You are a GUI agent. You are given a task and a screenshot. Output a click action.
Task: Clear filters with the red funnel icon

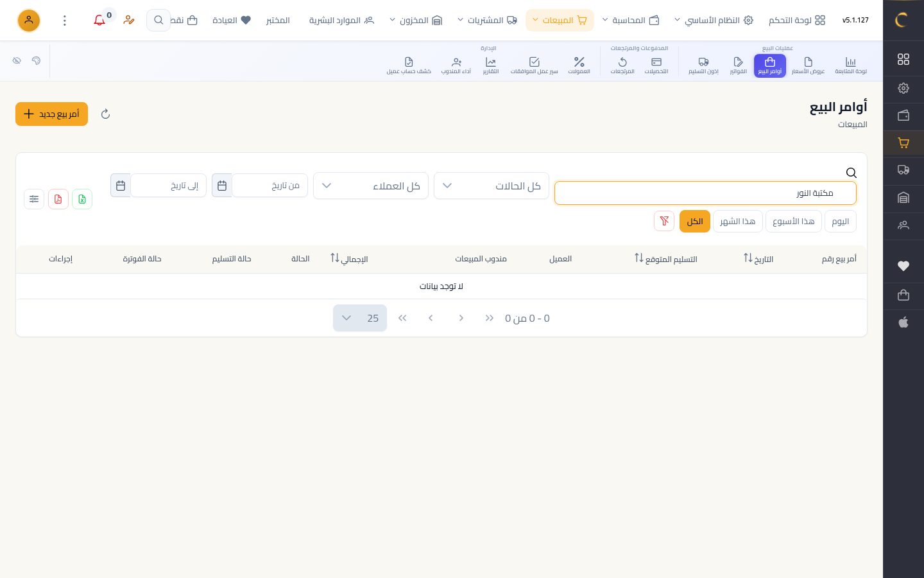pyautogui.click(x=664, y=221)
